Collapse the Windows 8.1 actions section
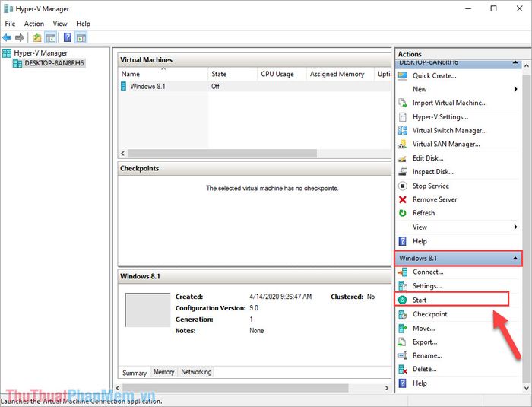The height and width of the screenshot is (407, 532). tap(515, 258)
